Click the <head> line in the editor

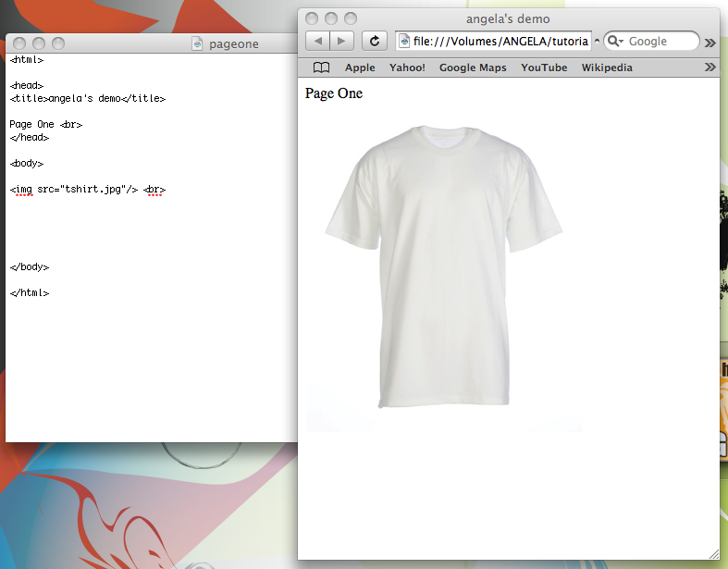point(27,85)
